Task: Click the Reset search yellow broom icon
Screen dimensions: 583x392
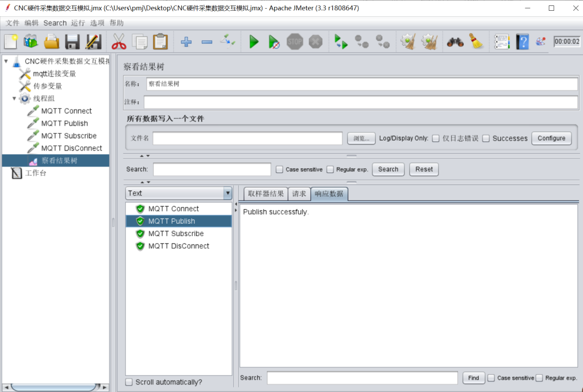Action: 476,42
